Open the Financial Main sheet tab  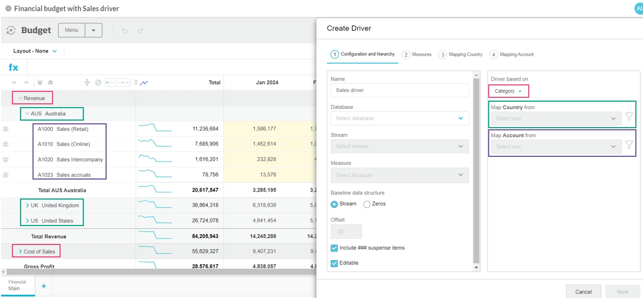click(x=17, y=285)
